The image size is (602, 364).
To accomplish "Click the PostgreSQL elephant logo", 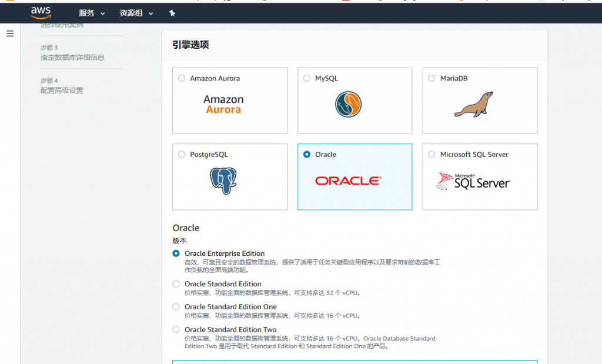I will pos(223,181).
